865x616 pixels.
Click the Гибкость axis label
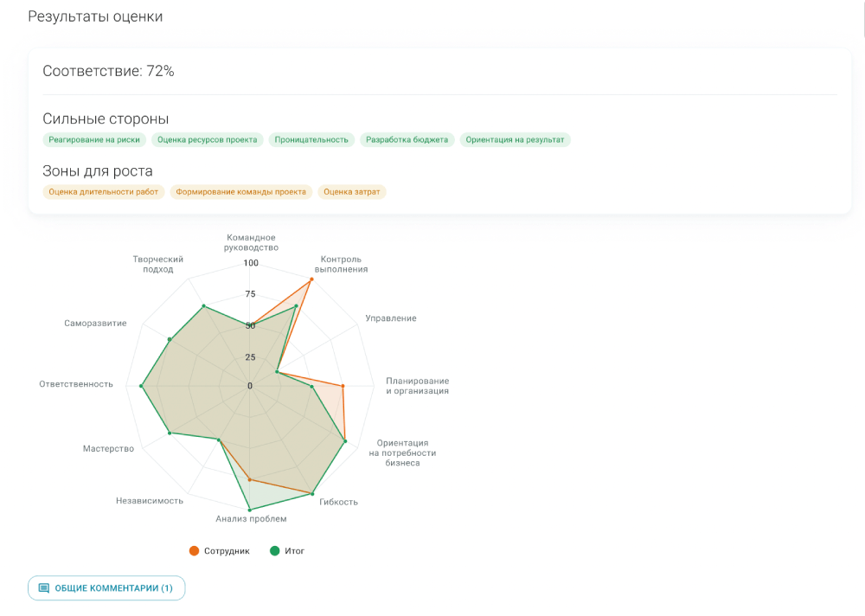(x=338, y=502)
